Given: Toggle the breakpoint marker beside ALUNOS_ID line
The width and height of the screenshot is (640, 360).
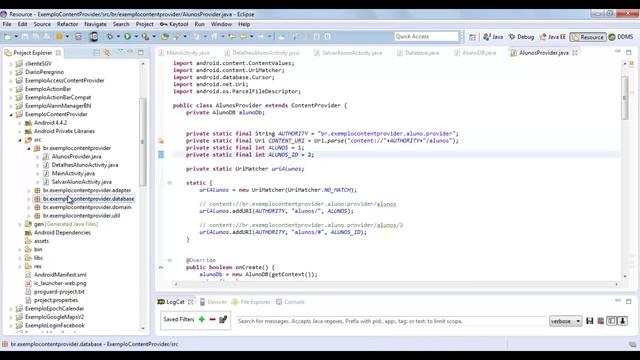Looking at the screenshot, I should (x=161, y=155).
